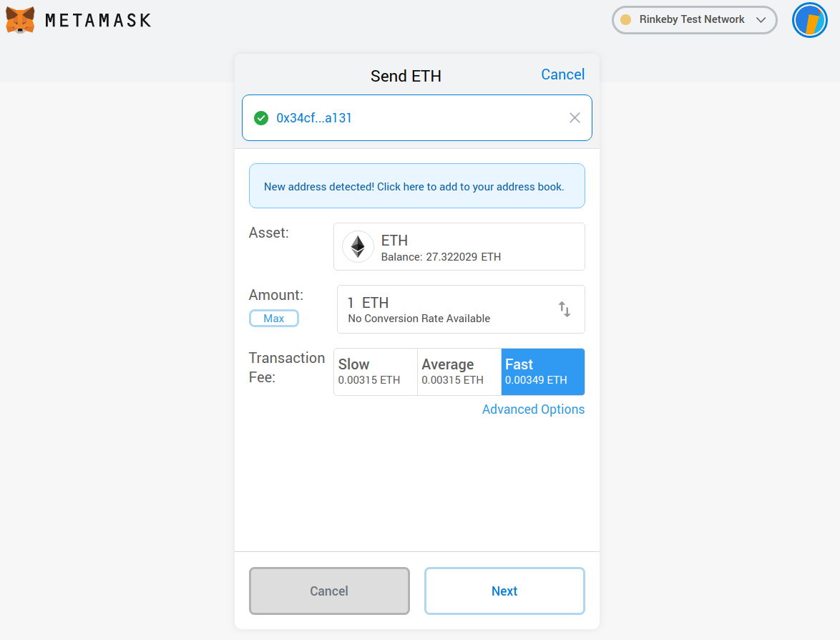
Task: Click the recipient address 0x34cf...a131
Action: tap(314, 118)
